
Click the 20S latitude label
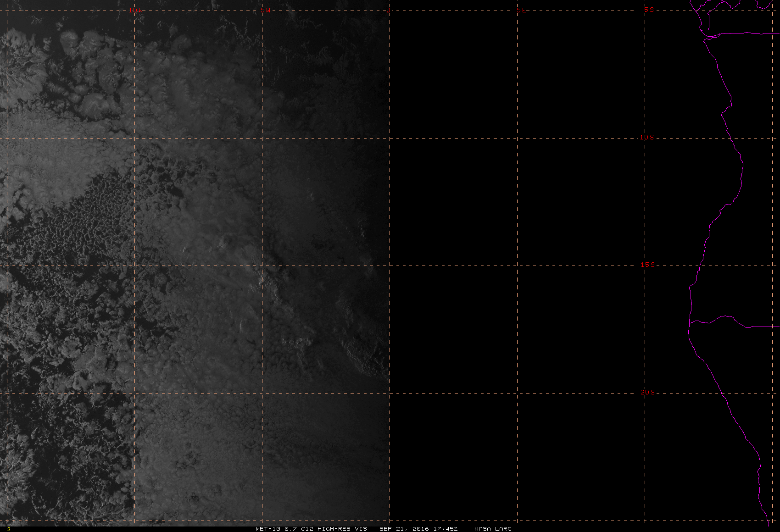647,392
